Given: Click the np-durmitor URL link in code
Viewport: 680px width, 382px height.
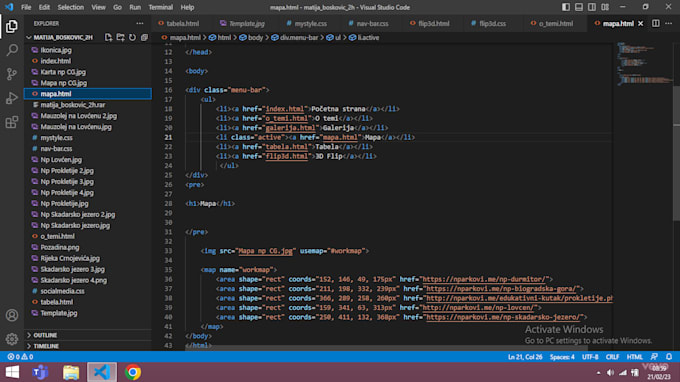Looking at the screenshot, I should [x=485, y=279].
